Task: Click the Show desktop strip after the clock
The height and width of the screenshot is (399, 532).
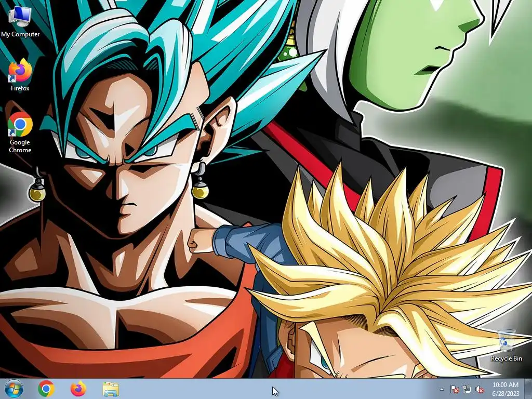Action: (528, 389)
